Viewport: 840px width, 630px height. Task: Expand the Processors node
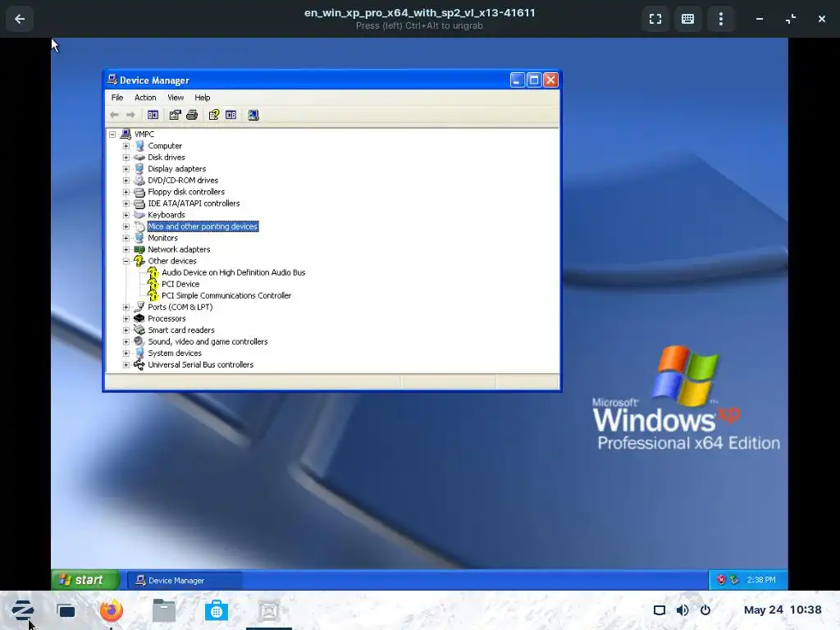[126, 319]
